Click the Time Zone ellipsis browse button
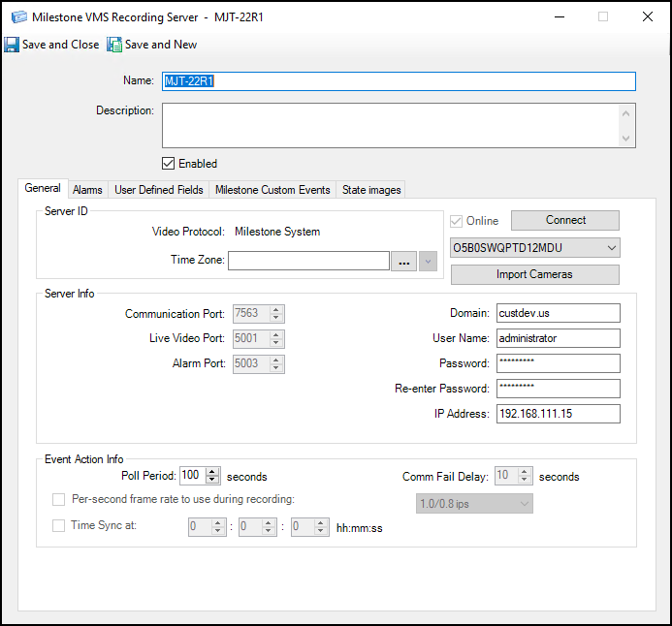This screenshot has width=672, height=626. pos(403,262)
